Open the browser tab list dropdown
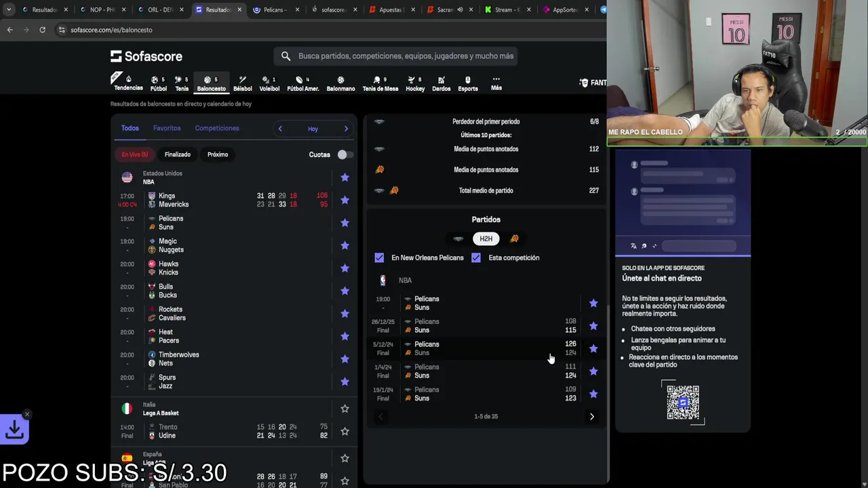Viewport: 868px width, 488px height. [x=9, y=9]
